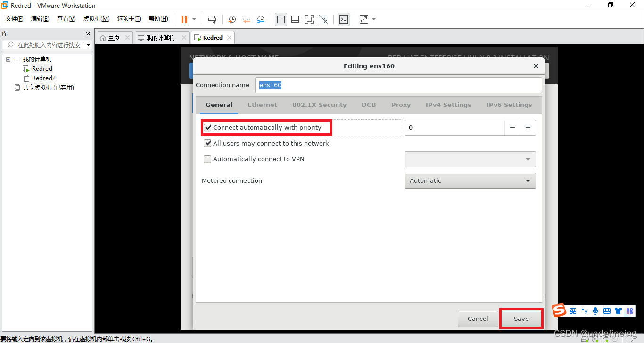Click the Cancel button

pos(478,319)
